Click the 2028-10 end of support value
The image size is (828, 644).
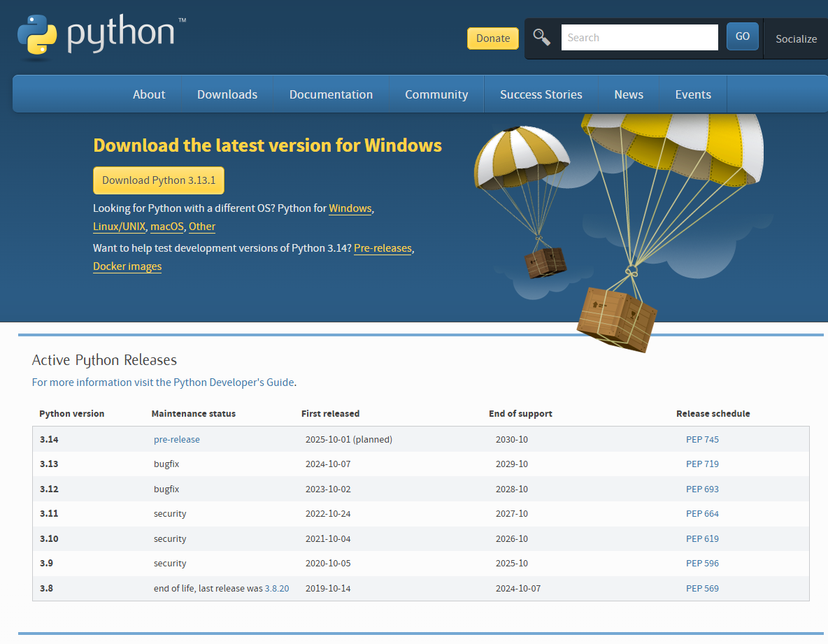[x=512, y=489]
